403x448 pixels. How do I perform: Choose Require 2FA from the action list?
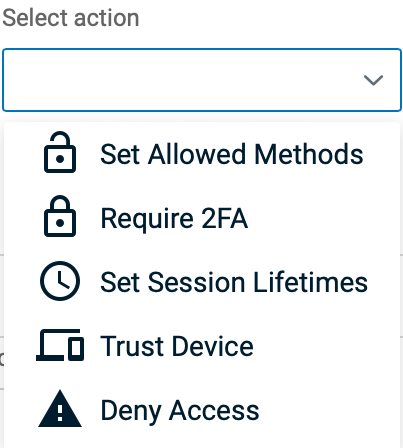(202, 218)
